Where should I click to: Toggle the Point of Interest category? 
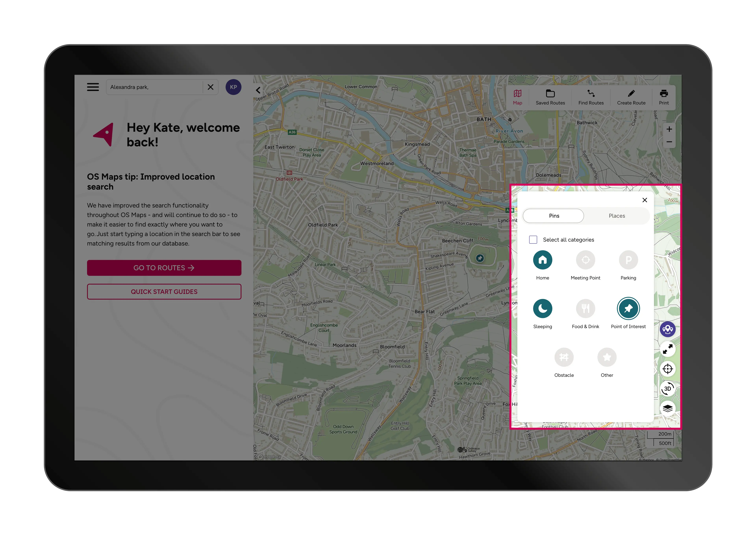pyautogui.click(x=628, y=309)
